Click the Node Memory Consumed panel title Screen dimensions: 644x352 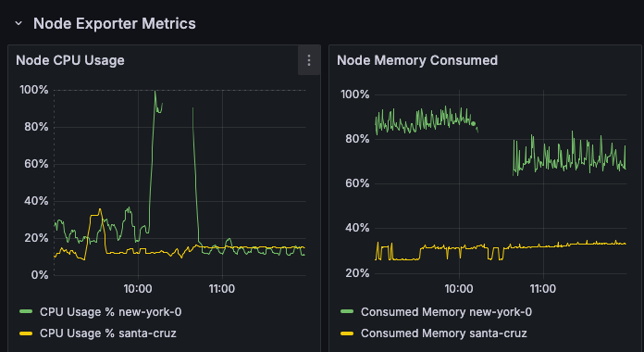417,60
